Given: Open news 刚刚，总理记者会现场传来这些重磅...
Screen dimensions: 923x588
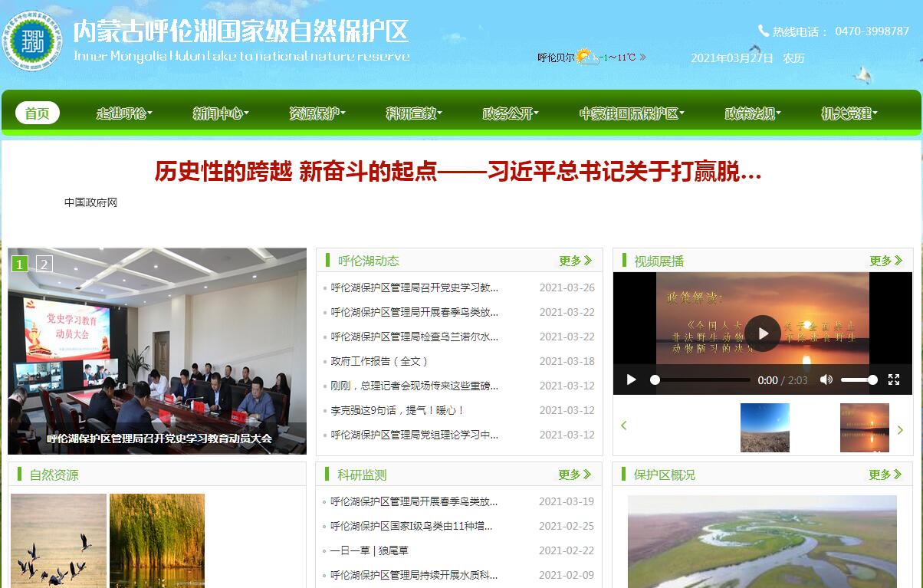Looking at the screenshot, I should (415, 386).
